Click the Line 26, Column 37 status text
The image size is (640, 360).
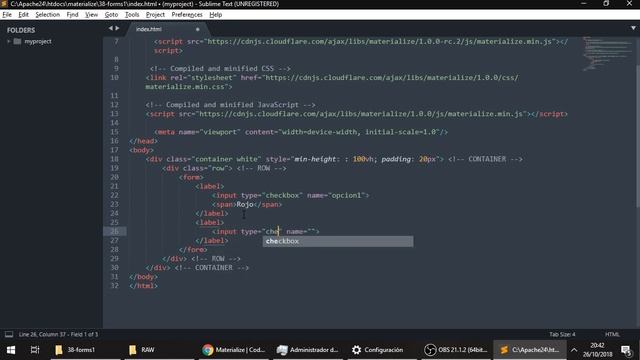click(x=58, y=334)
